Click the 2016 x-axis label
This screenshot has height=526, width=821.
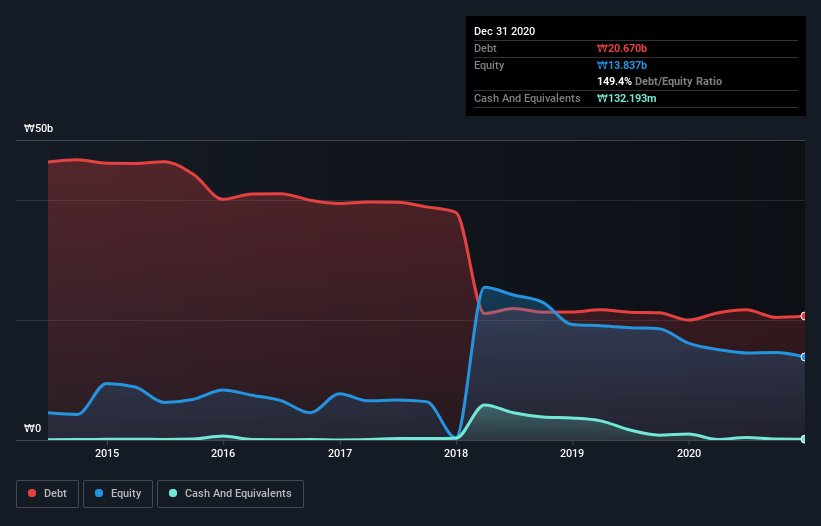223,453
